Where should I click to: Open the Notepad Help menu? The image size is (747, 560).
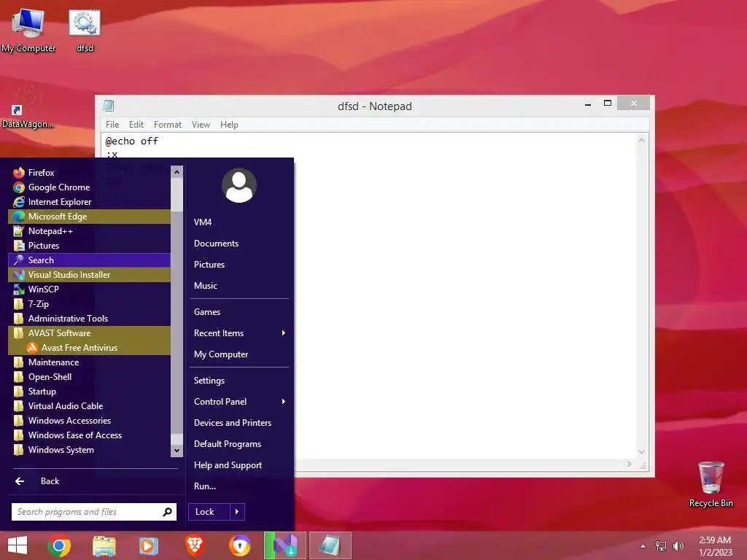[x=229, y=124]
